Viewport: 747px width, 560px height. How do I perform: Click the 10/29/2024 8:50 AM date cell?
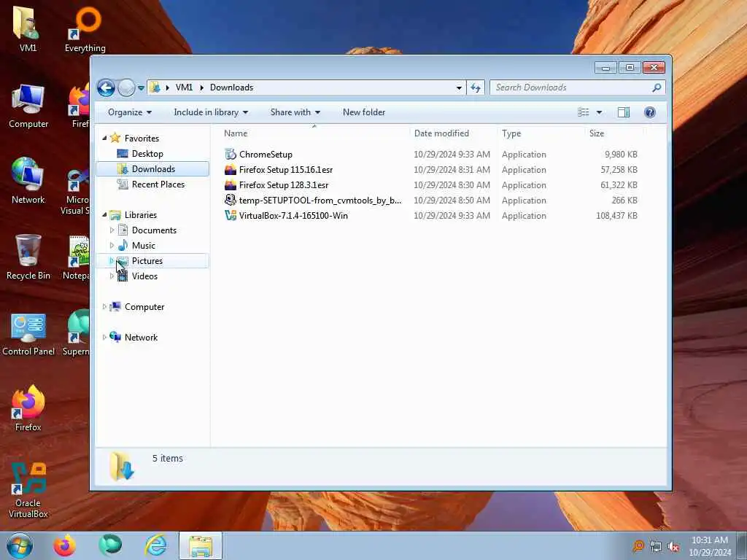coord(452,201)
